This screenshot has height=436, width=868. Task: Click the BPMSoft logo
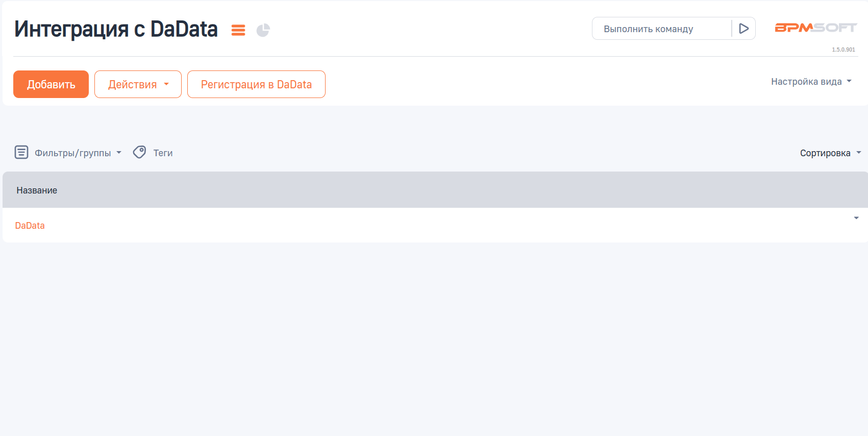pyautogui.click(x=815, y=28)
